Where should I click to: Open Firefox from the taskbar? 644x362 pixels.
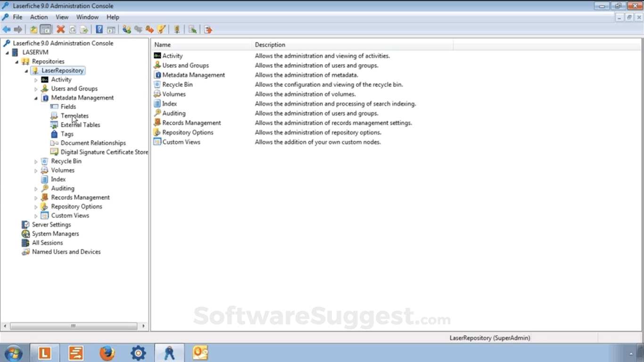[x=107, y=353]
